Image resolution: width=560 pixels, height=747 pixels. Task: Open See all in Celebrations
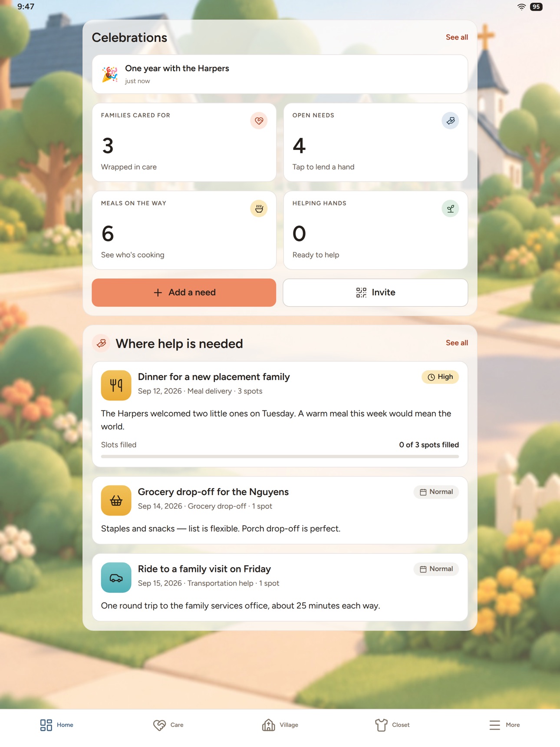click(457, 37)
